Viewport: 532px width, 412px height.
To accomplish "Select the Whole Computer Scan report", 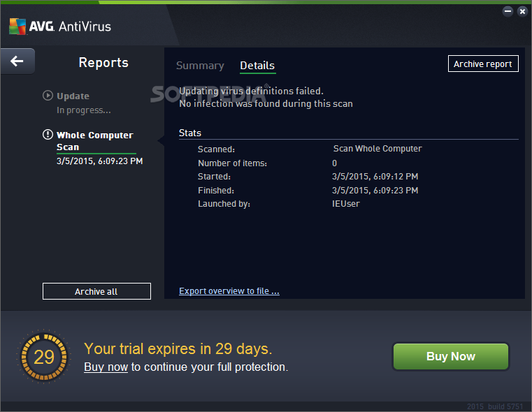I will [94, 141].
